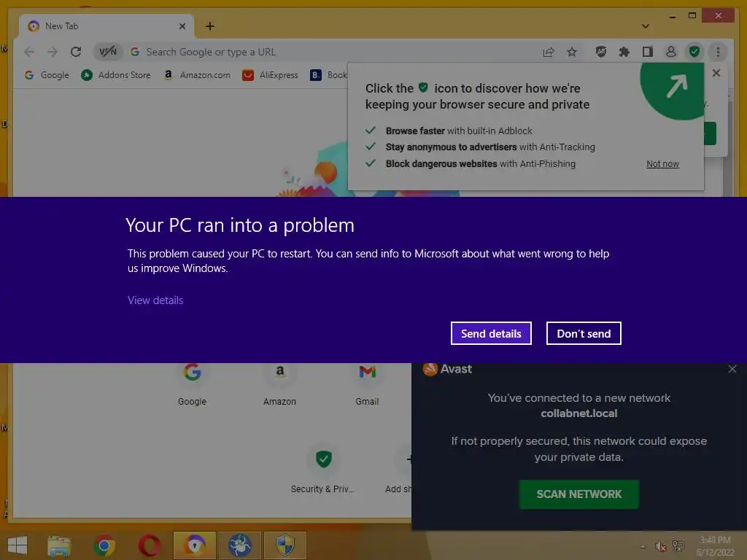
Task: Reload the page
Action: 76,52
